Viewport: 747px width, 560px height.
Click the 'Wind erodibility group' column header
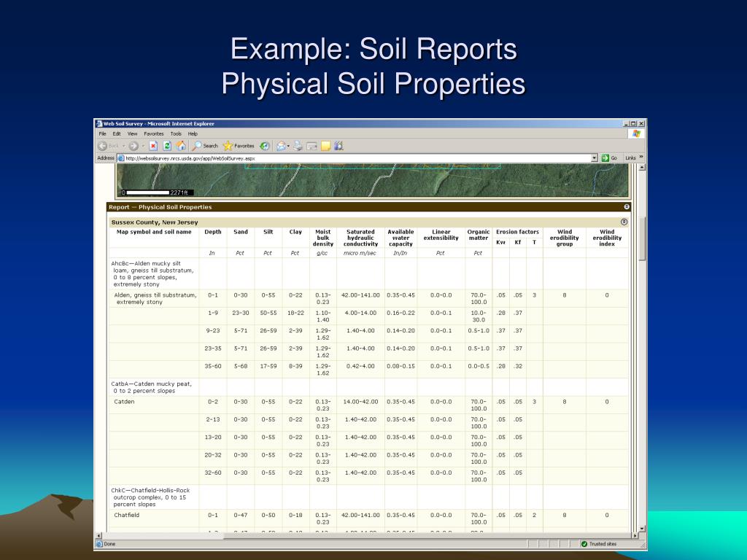point(564,238)
